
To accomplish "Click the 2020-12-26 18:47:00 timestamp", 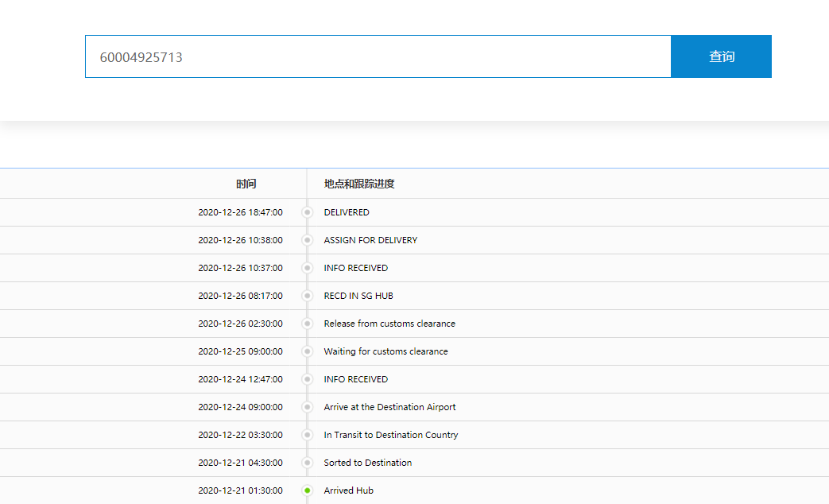I will point(240,212).
